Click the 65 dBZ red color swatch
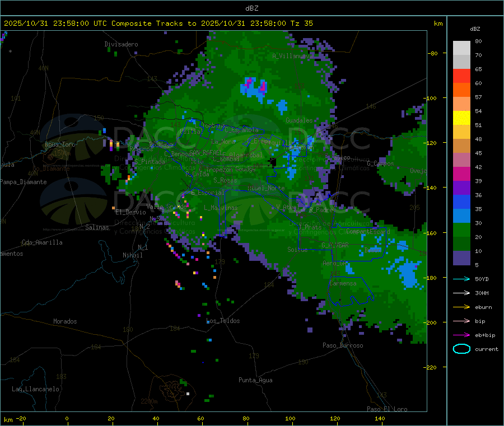 pos(461,76)
